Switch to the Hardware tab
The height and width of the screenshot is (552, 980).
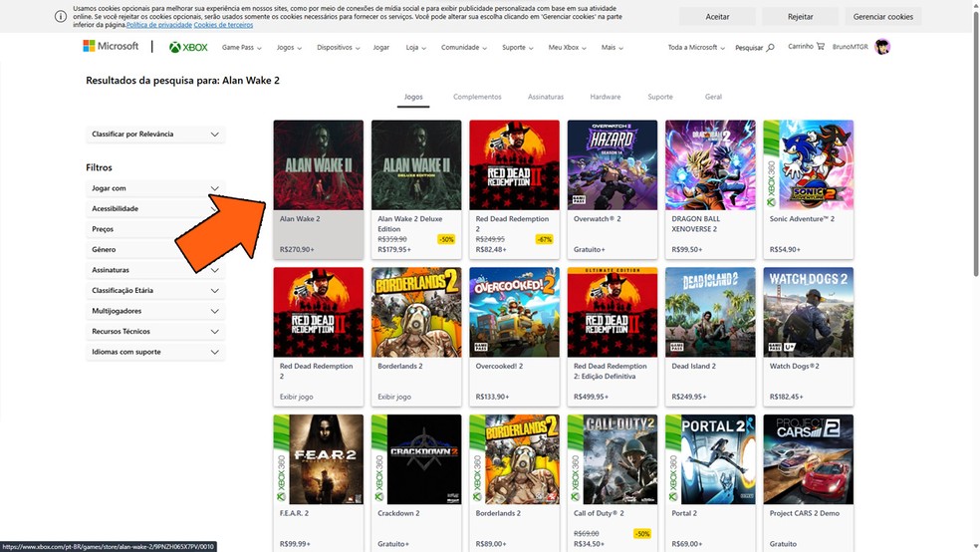click(x=605, y=97)
